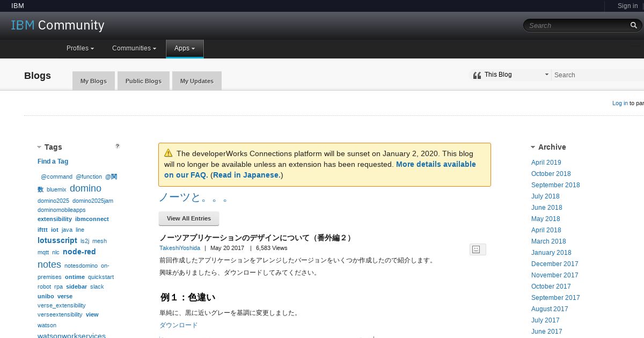
Task: Open the December 2017 archive
Action: click(555, 264)
